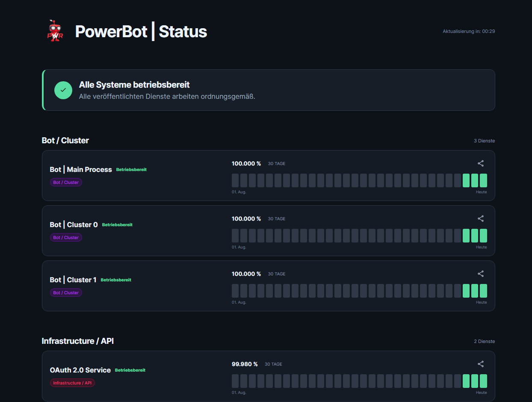532x402 pixels.
Task: Share the Bot | Cluster 0 service
Action: click(481, 219)
